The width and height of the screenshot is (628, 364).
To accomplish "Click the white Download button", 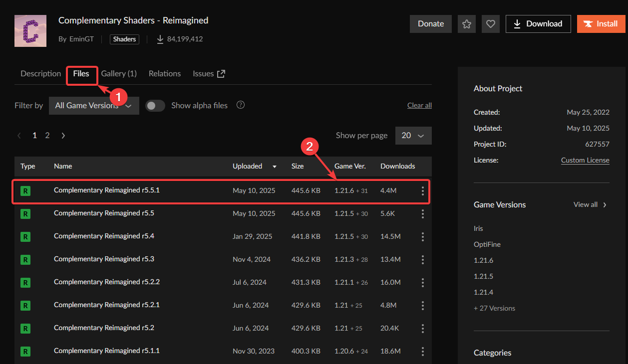I will point(538,24).
